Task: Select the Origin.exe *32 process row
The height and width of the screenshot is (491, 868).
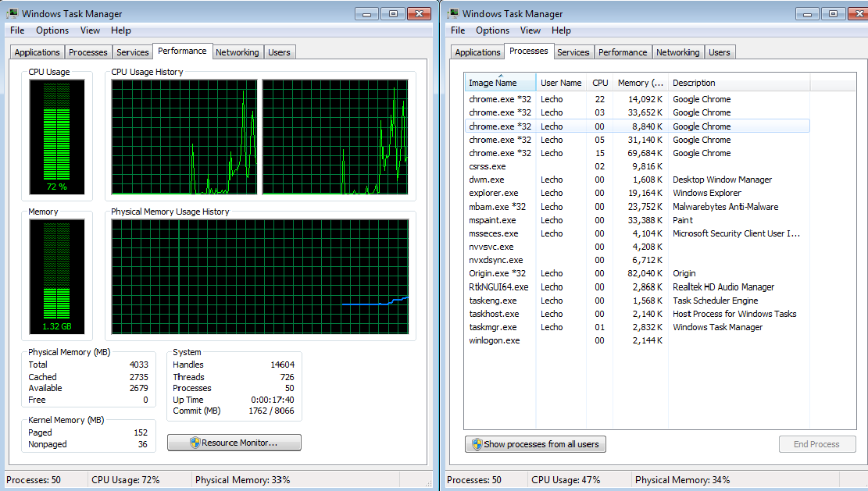Action: (638, 273)
